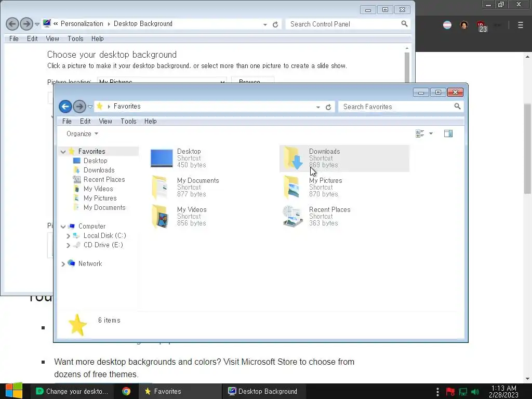Expand Local Disk (C:) node

point(68,236)
